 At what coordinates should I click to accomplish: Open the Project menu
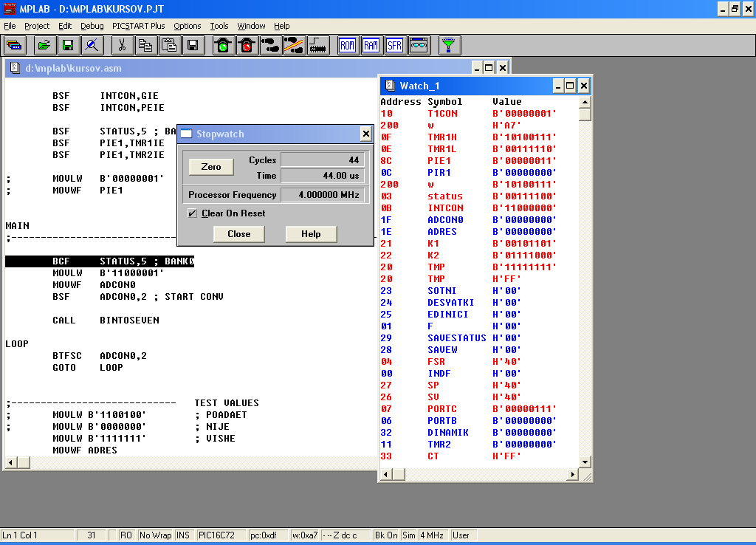point(37,26)
